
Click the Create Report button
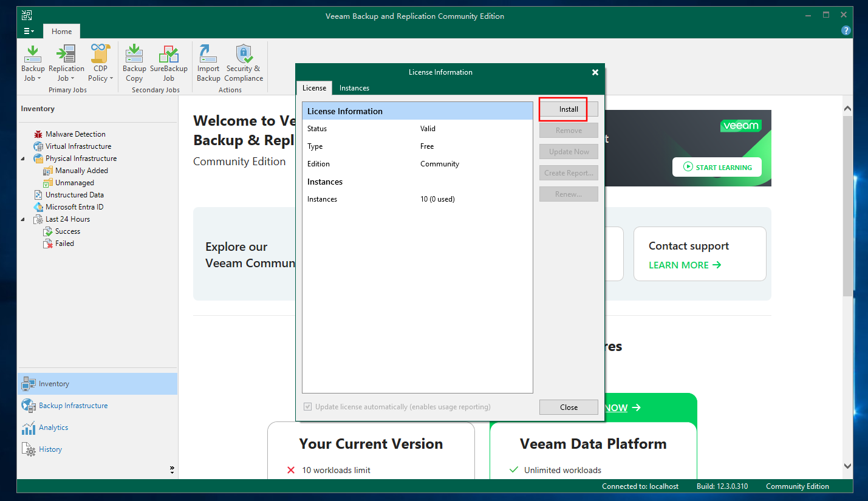569,173
